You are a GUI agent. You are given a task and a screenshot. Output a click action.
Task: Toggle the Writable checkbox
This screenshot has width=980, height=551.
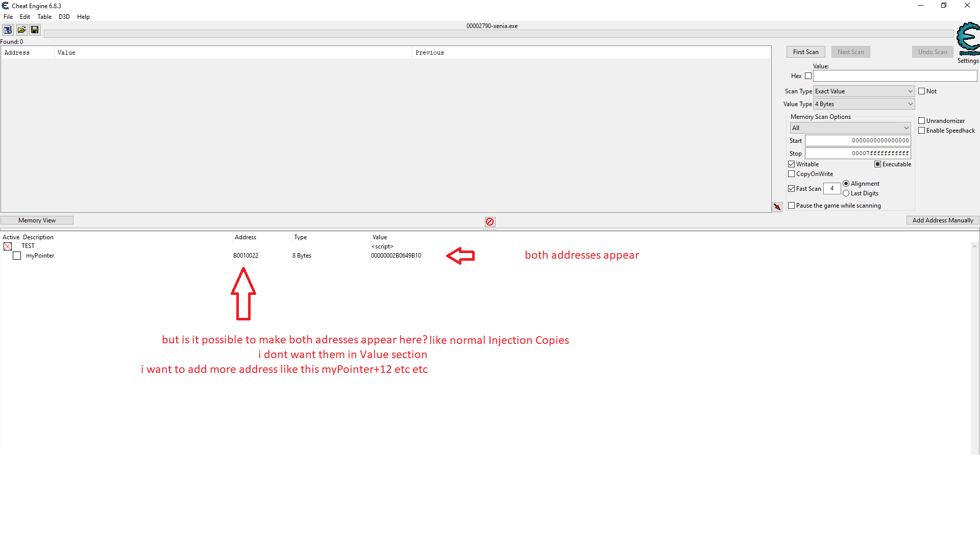(792, 164)
